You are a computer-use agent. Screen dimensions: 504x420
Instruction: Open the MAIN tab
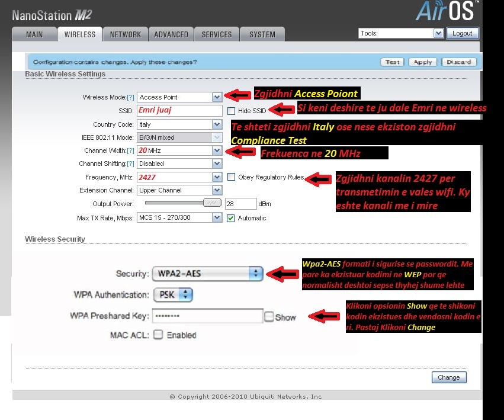tap(34, 34)
